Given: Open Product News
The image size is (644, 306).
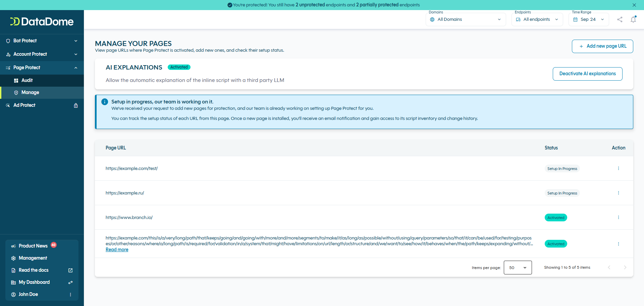Looking at the screenshot, I should pyautogui.click(x=33, y=246).
